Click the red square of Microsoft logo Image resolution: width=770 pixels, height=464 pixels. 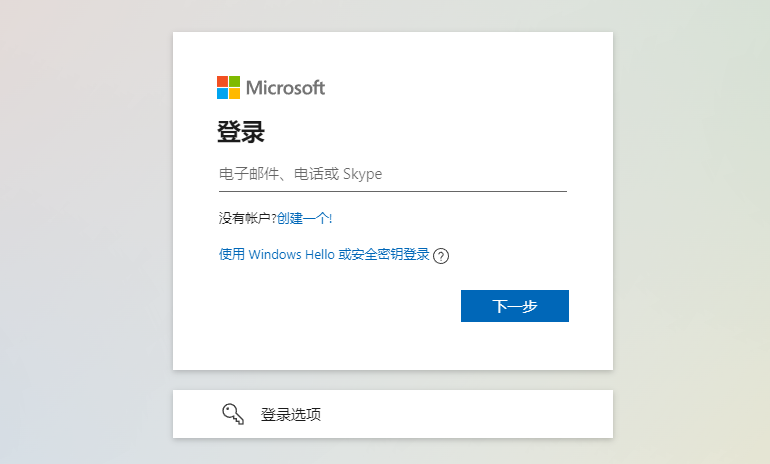222,82
